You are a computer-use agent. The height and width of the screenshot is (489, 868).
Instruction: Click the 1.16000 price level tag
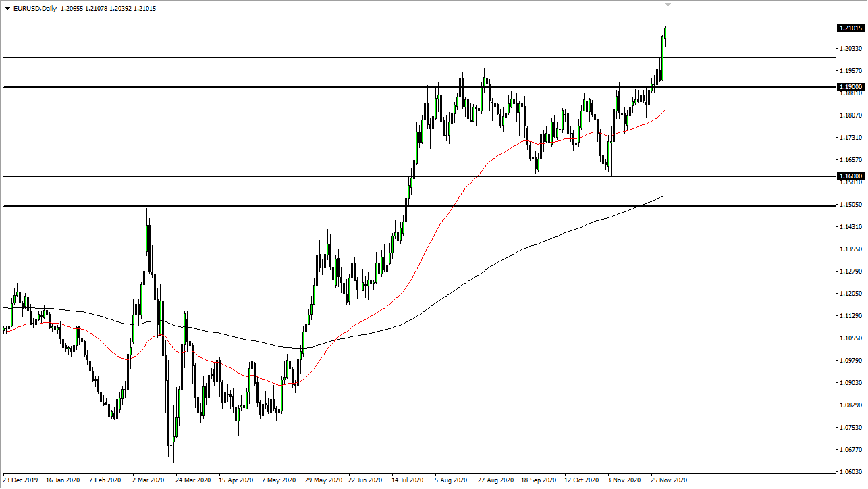(x=849, y=176)
